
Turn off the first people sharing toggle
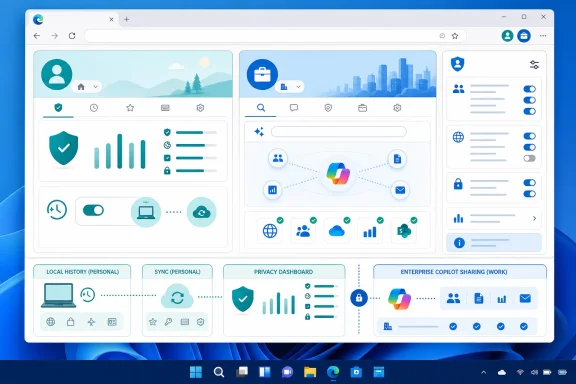[x=529, y=89]
